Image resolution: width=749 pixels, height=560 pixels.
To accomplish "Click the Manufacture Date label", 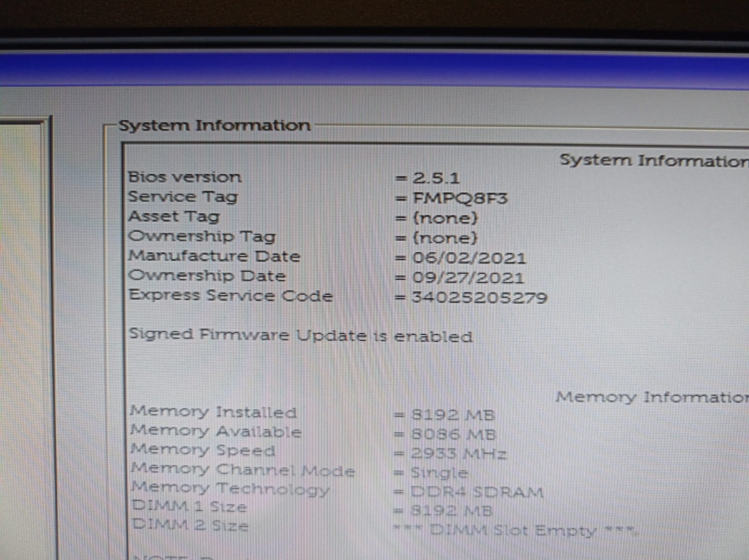I will [214, 256].
